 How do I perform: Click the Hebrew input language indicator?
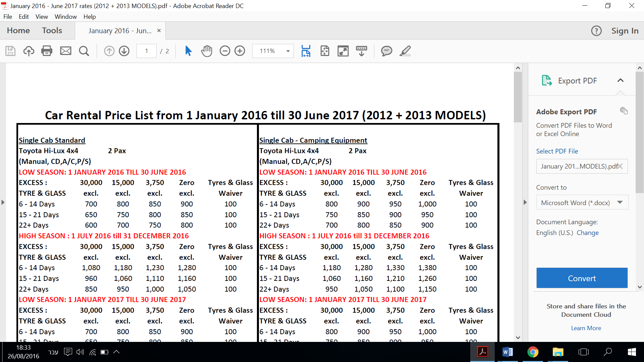pyautogui.click(x=53, y=352)
